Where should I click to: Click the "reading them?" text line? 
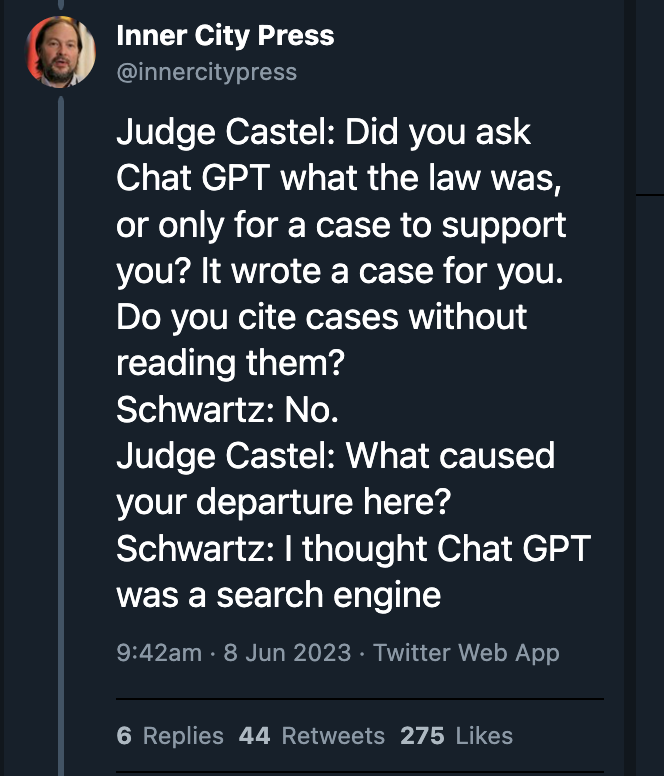[x=230, y=363]
